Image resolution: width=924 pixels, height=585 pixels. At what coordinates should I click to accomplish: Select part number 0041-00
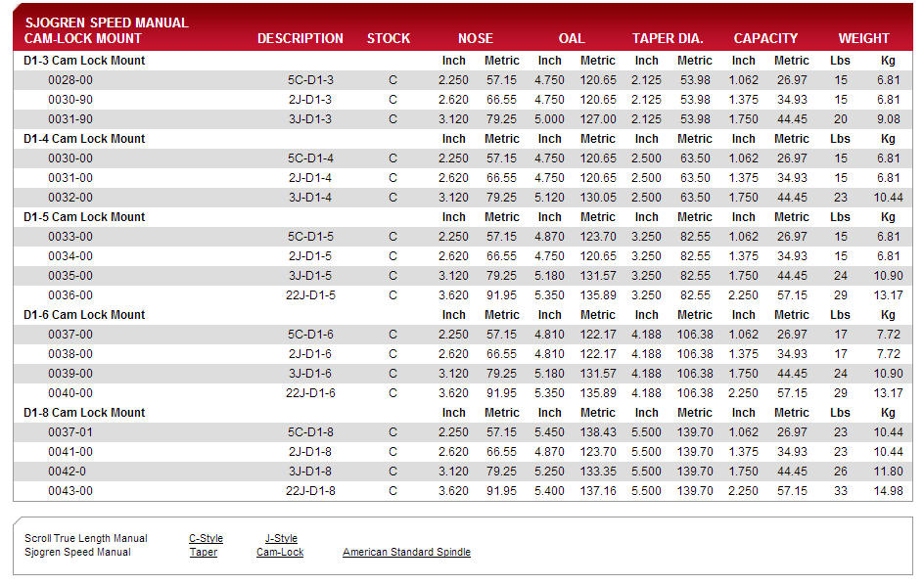click(x=70, y=452)
